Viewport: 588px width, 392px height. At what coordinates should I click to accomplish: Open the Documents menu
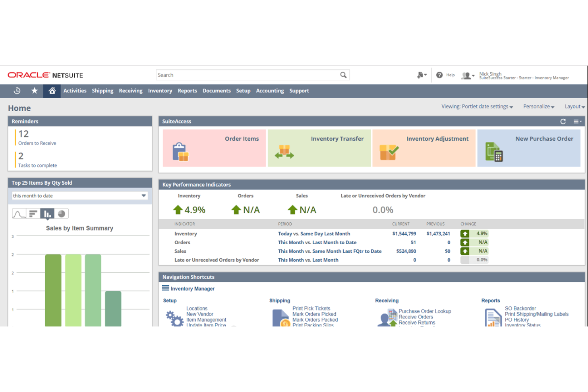point(217,91)
